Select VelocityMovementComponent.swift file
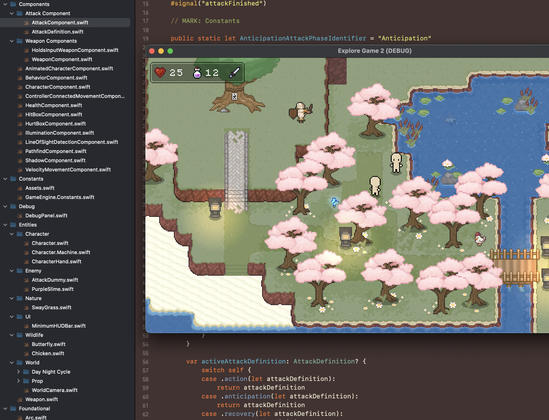 coord(68,170)
